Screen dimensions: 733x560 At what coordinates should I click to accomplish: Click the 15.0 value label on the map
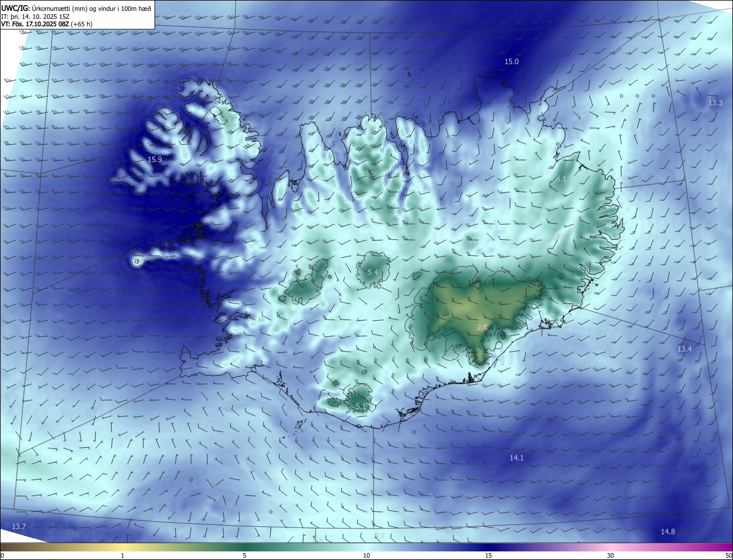[511, 61]
